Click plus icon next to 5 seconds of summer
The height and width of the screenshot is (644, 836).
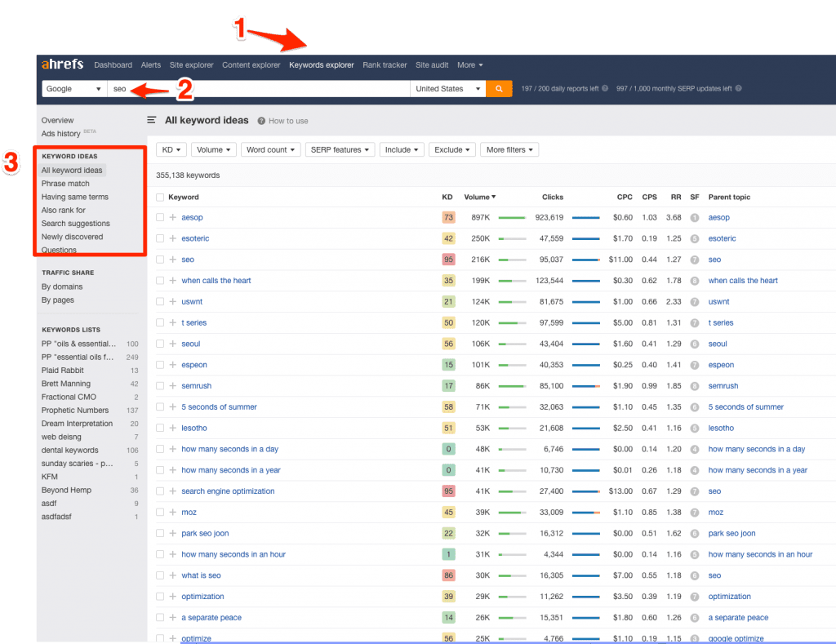(173, 406)
